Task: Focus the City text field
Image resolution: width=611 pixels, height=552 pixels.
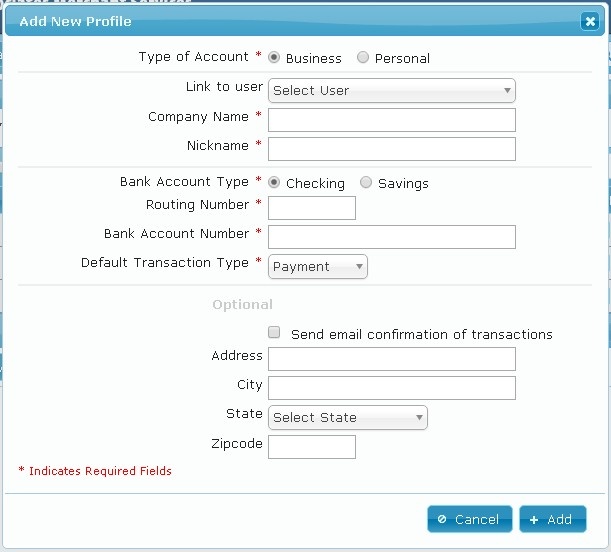Action: coord(392,388)
